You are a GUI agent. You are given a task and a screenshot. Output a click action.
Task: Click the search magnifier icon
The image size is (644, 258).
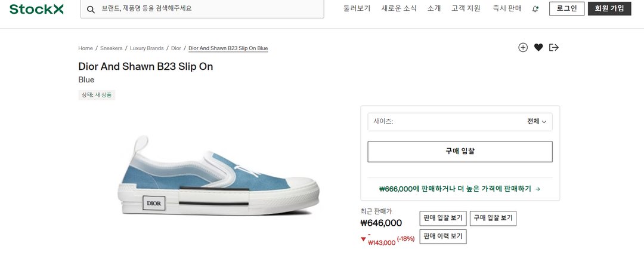coord(91,10)
